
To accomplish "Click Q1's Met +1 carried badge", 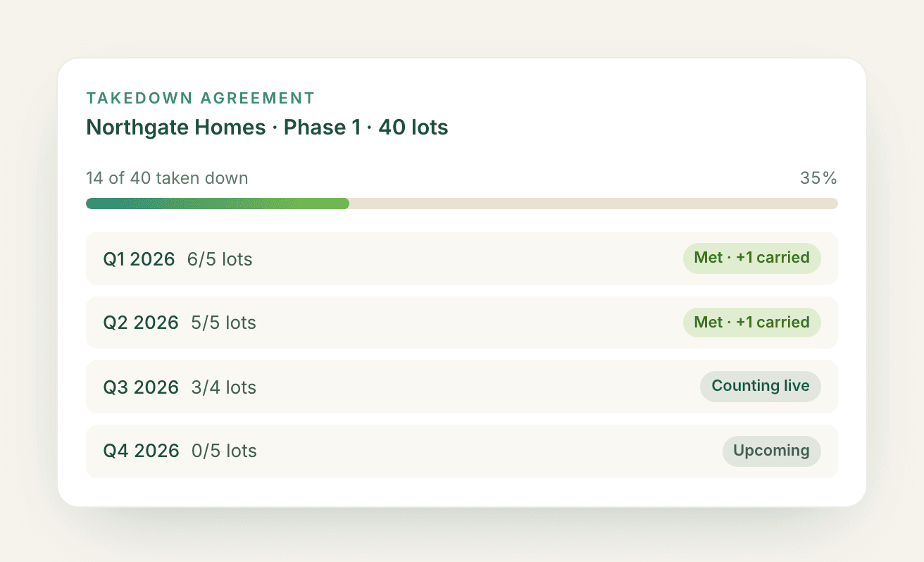I will pos(751,258).
